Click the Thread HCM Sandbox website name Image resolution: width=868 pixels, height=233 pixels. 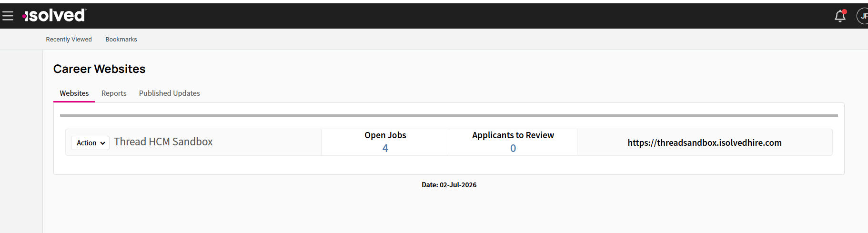163,142
